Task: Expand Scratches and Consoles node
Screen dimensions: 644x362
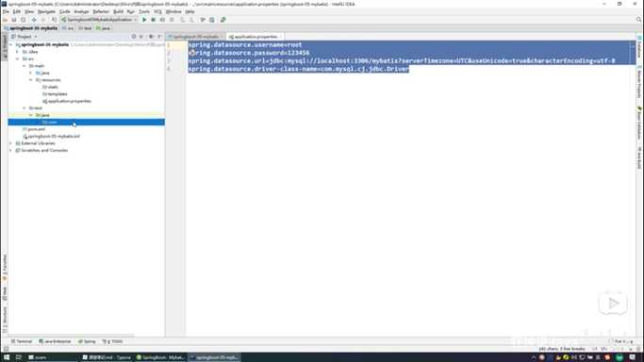Action: tap(11, 150)
